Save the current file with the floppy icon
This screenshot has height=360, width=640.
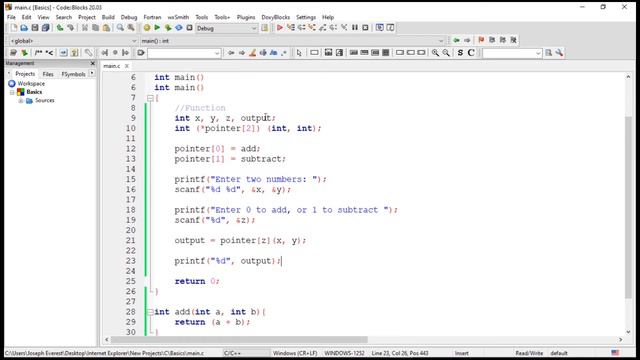pos(35,28)
